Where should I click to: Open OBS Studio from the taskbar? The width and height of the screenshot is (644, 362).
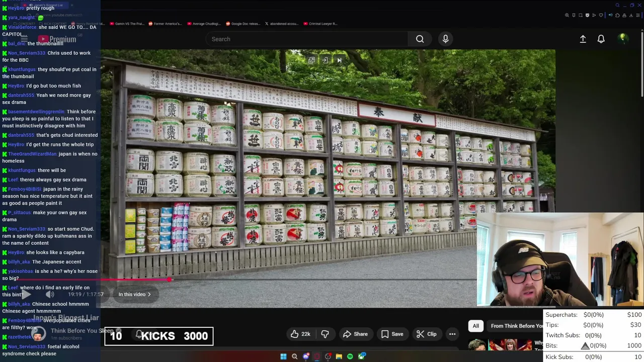click(x=328, y=356)
